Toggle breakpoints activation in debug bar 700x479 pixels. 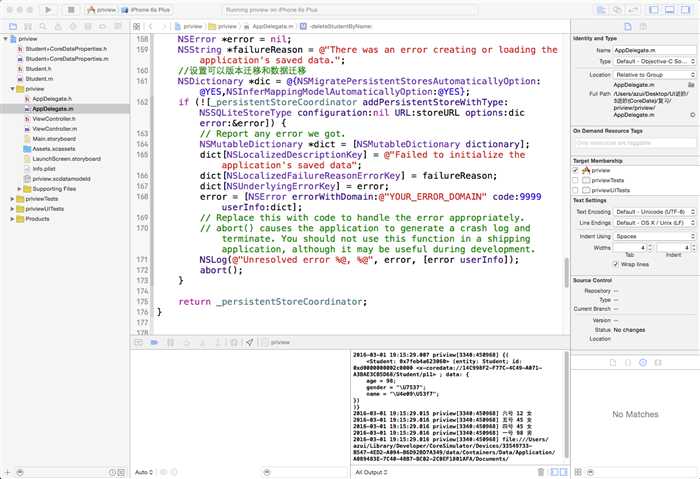pyautogui.click(x=154, y=342)
